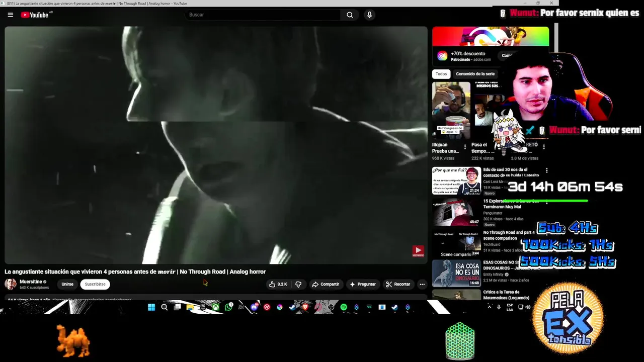The height and width of the screenshot is (362, 644).
Task: Clip the video with Recortar
Action: click(398, 284)
